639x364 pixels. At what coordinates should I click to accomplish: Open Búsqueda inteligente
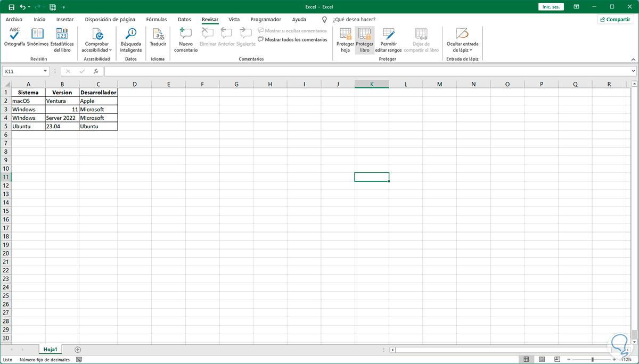(131, 40)
